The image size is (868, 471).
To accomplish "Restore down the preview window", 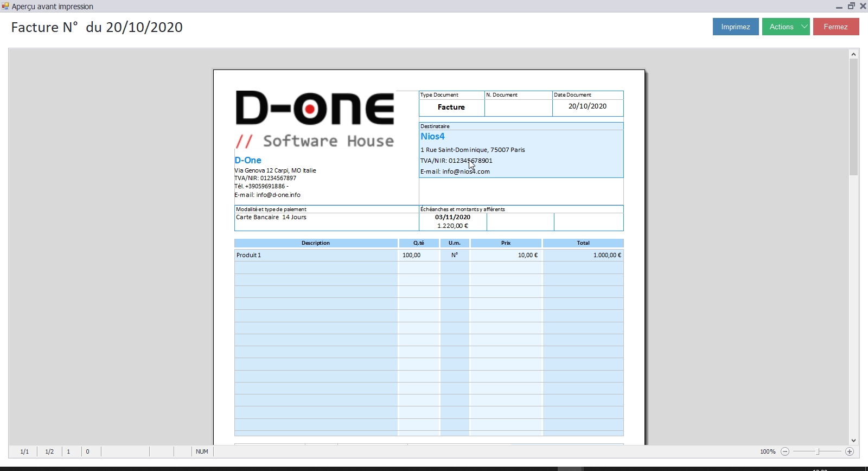I will pos(851,6).
